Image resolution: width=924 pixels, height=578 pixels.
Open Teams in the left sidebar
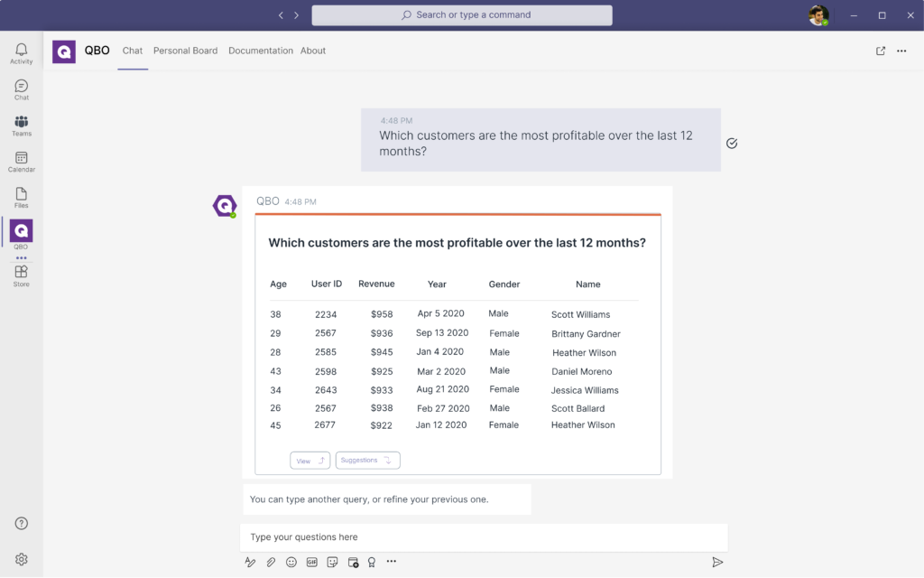22,126
